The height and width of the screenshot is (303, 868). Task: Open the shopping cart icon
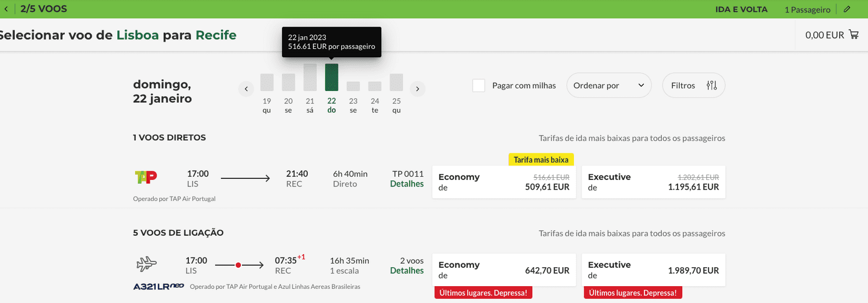click(x=854, y=35)
